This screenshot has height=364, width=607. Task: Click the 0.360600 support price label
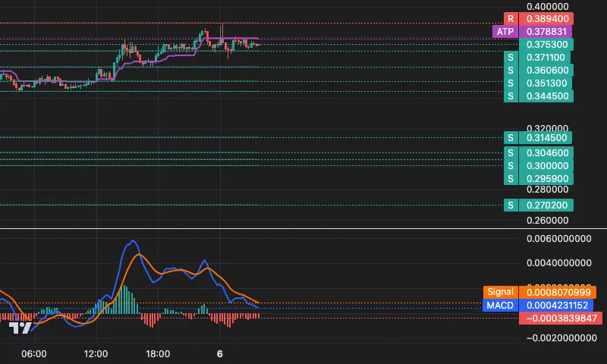coord(546,70)
